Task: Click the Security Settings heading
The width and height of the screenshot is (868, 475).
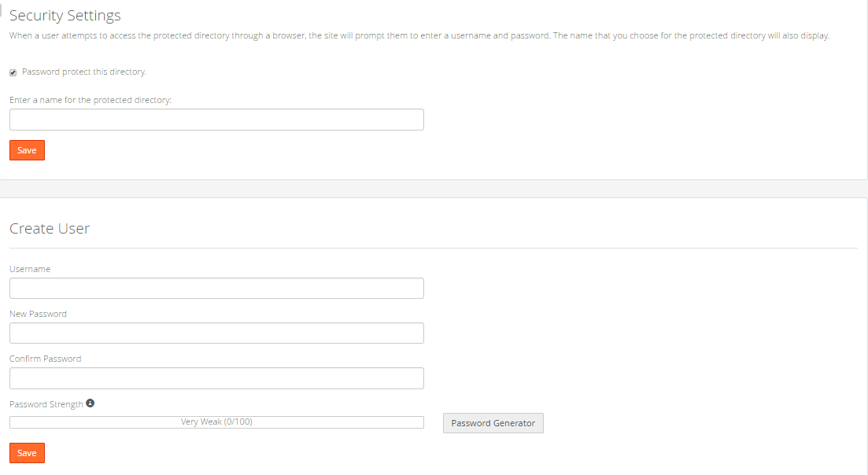Action: 65,16
